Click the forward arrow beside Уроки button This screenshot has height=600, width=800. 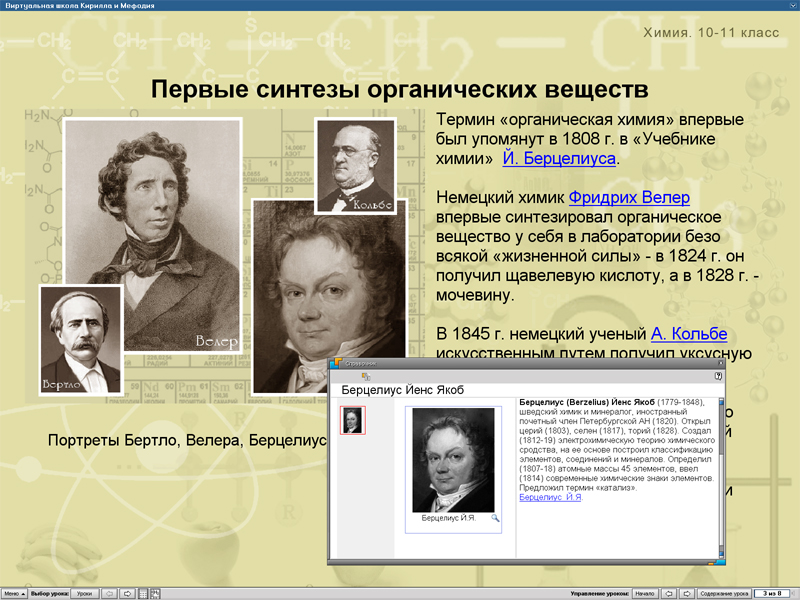click(x=128, y=592)
